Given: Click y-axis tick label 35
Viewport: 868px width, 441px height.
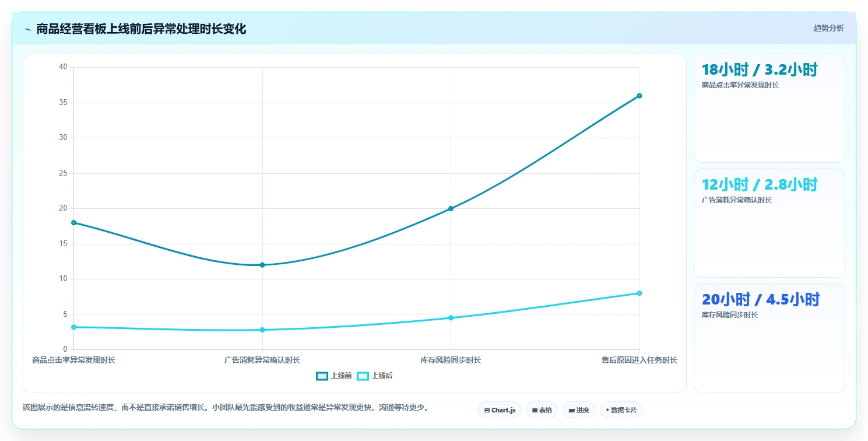Looking at the screenshot, I should point(64,103).
